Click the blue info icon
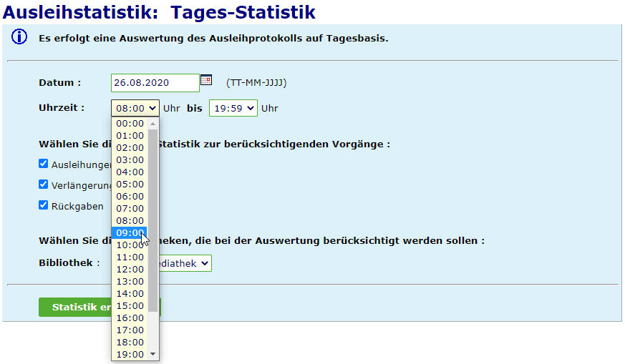The width and height of the screenshot is (625, 364). click(x=19, y=36)
